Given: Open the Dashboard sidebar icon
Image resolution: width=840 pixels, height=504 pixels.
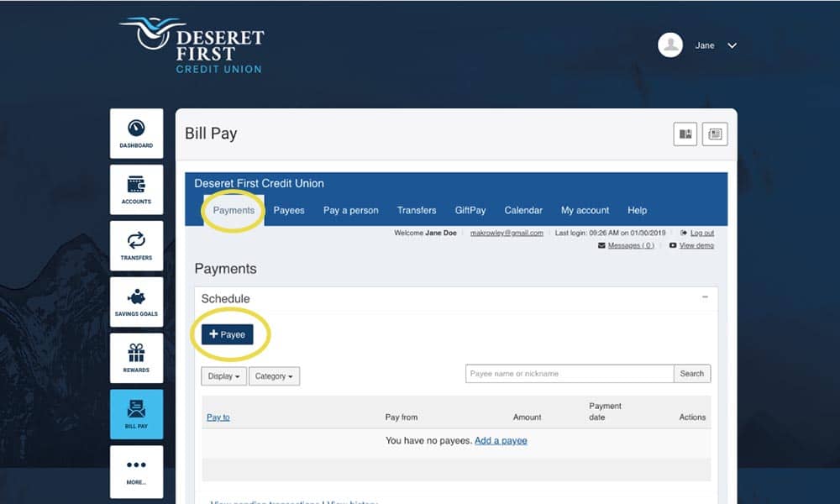Looking at the screenshot, I should tap(136, 134).
